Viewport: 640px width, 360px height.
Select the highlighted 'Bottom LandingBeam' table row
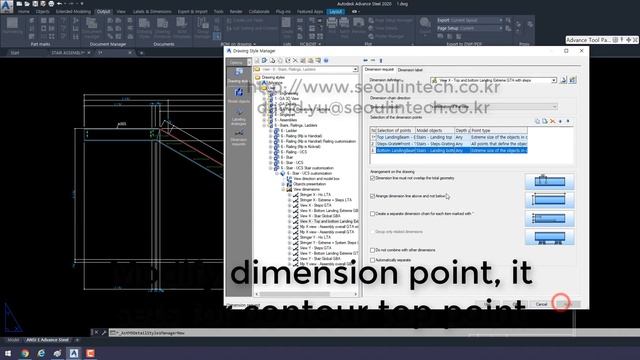pyautogui.click(x=449, y=150)
